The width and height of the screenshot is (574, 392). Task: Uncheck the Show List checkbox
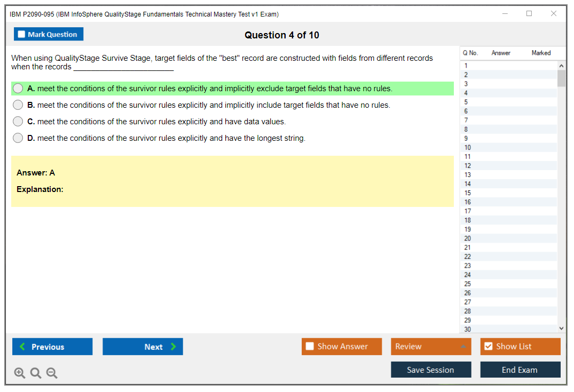488,347
